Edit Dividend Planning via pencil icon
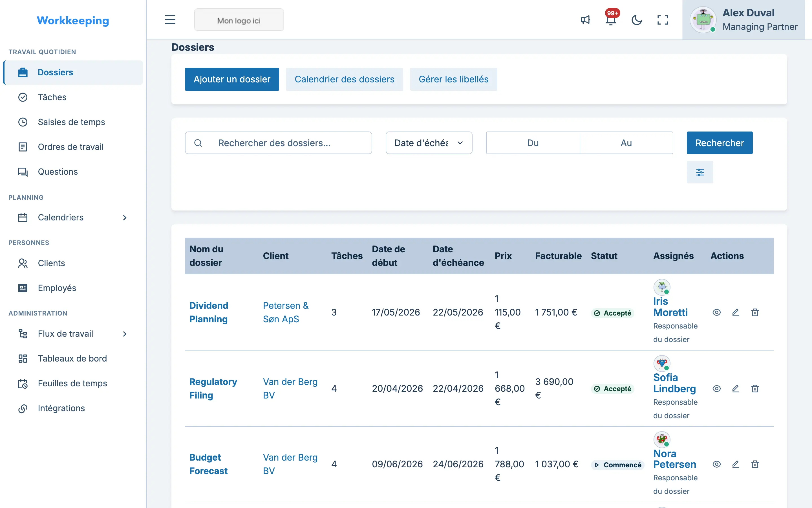 736,312
